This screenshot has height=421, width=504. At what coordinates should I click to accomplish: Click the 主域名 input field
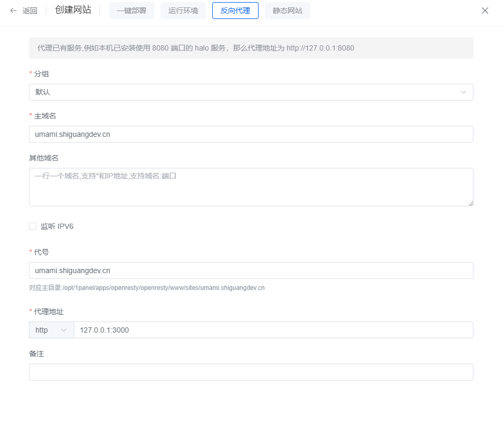(251, 134)
